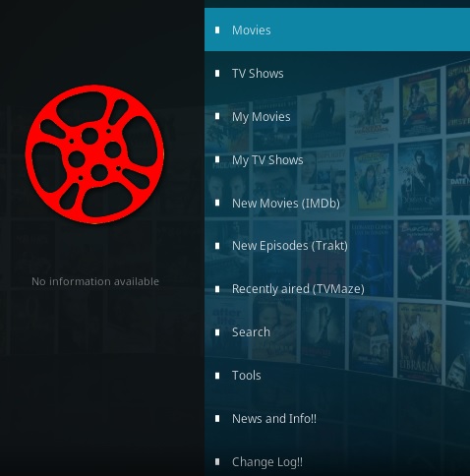This screenshot has height=476, width=470.
Task: Open the Movies menu entry
Action: (x=337, y=30)
